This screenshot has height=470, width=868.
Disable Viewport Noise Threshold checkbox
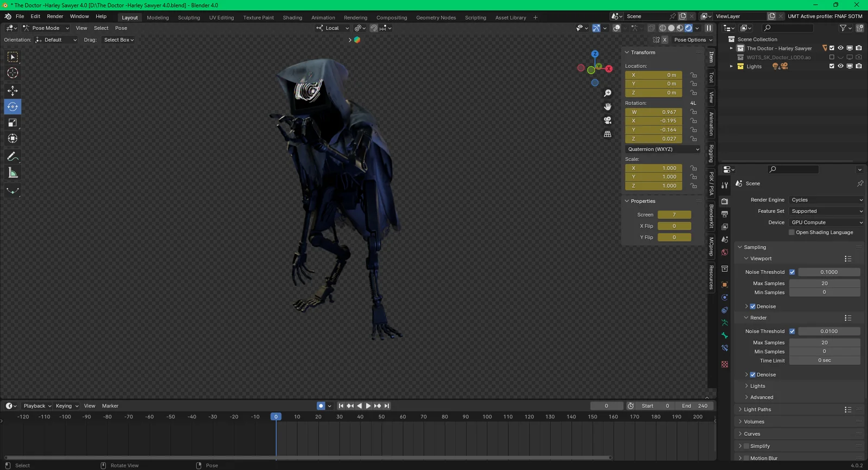tap(792, 272)
